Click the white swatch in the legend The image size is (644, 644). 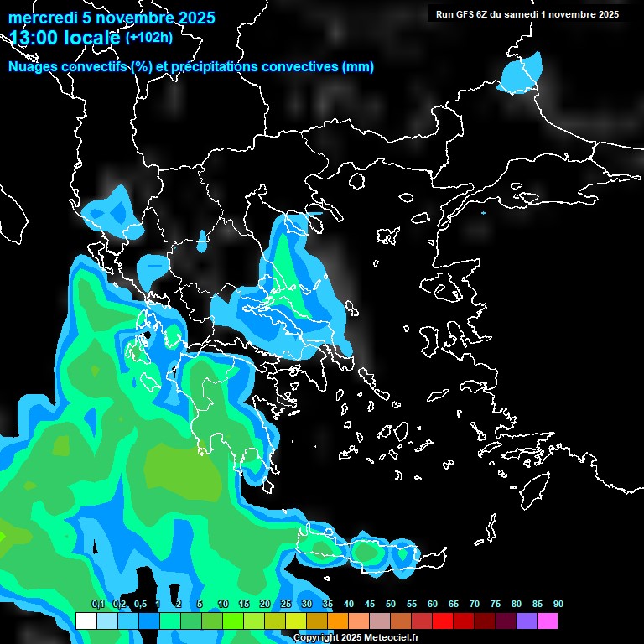pos(86,621)
